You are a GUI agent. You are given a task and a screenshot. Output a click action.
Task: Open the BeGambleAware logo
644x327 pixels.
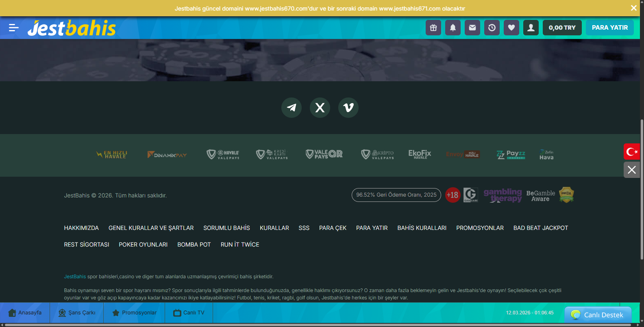[541, 196]
